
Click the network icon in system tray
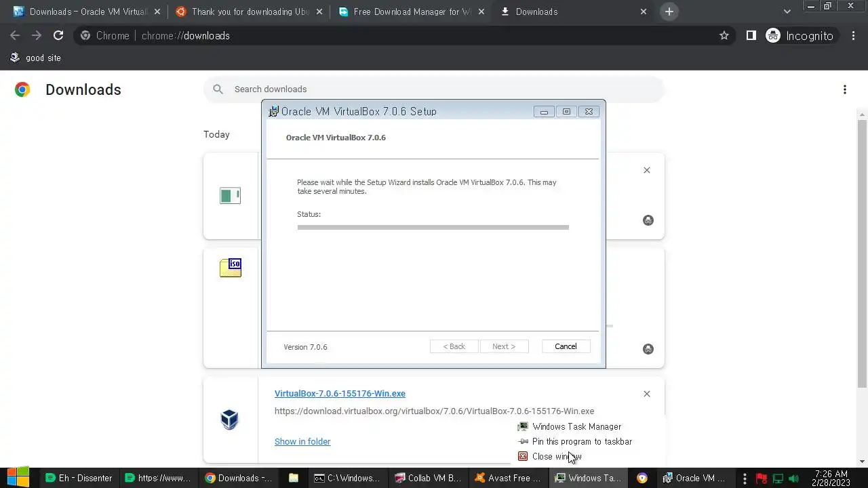coord(777,479)
